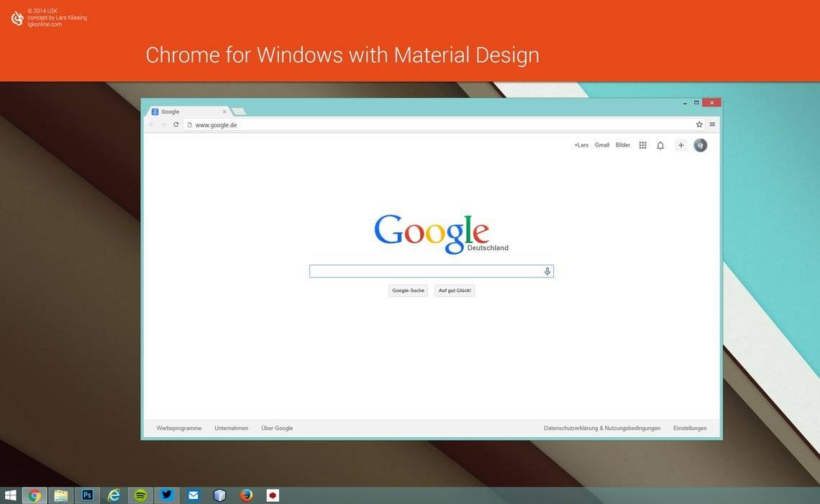
Task: Open the Über Google footer link
Action: pos(277,429)
